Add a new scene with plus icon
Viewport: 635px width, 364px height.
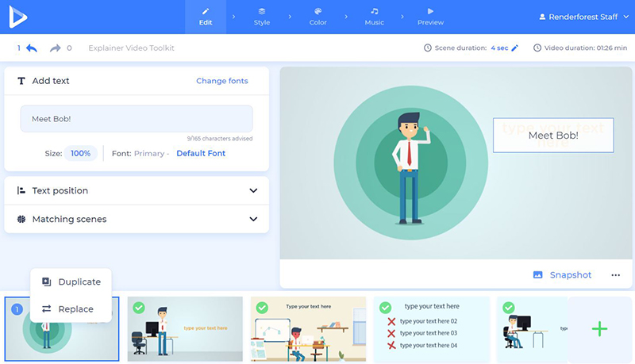(x=600, y=328)
